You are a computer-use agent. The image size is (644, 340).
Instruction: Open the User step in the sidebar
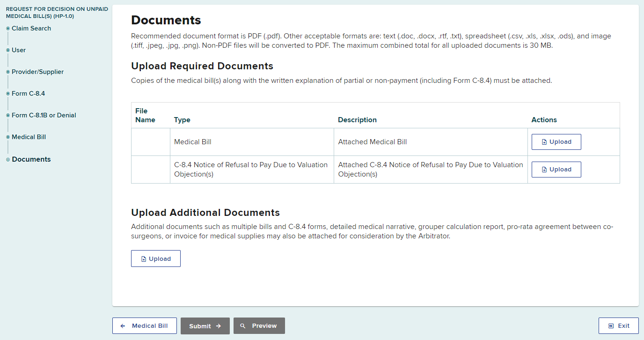(19, 50)
